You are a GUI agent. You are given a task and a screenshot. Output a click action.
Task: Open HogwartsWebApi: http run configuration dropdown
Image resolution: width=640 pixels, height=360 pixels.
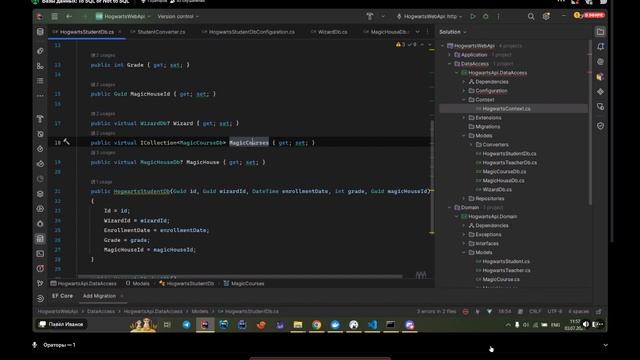coord(429,16)
